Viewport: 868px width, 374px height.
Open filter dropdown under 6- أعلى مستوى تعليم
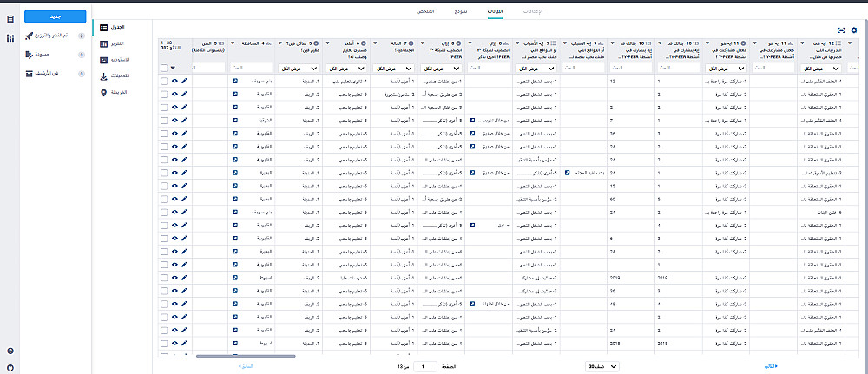coord(346,68)
